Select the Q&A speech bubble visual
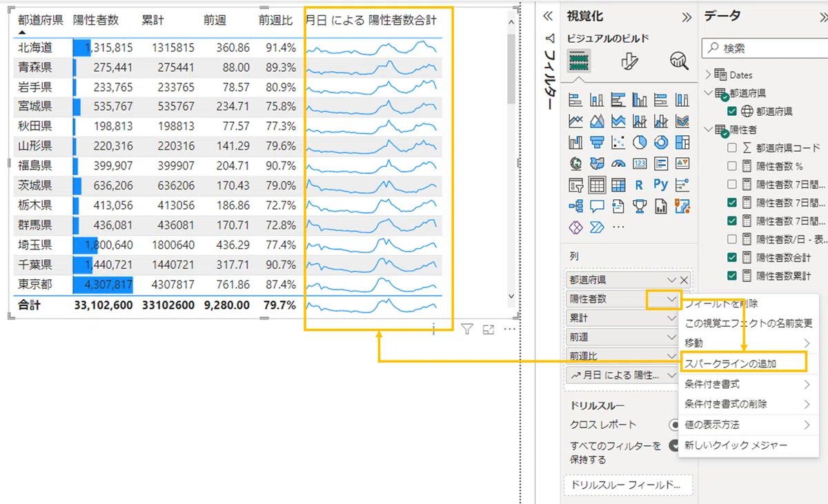This screenshot has height=504, width=828. (x=597, y=205)
